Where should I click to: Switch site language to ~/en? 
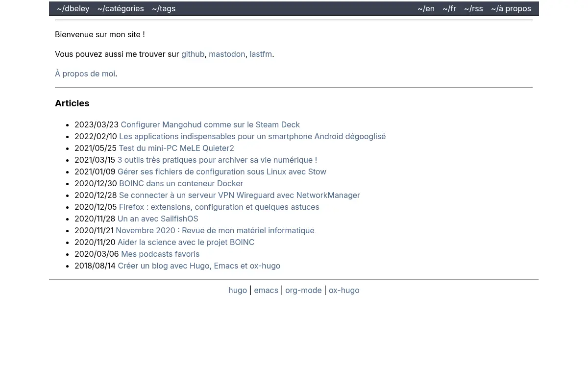click(426, 8)
